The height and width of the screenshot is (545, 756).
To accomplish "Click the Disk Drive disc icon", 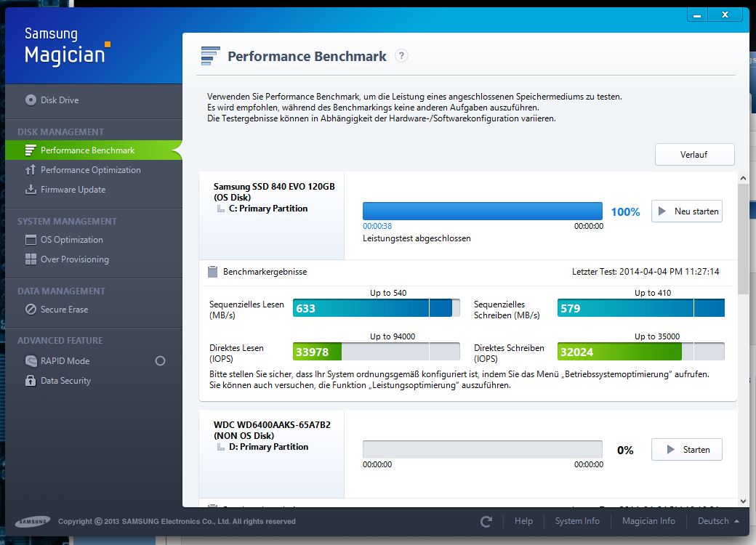I will pyautogui.click(x=31, y=100).
